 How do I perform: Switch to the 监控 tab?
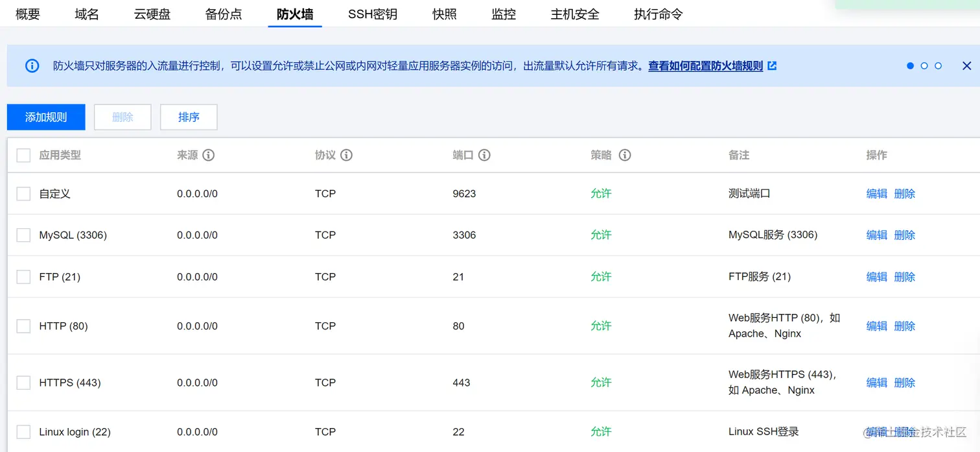pyautogui.click(x=504, y=14)
